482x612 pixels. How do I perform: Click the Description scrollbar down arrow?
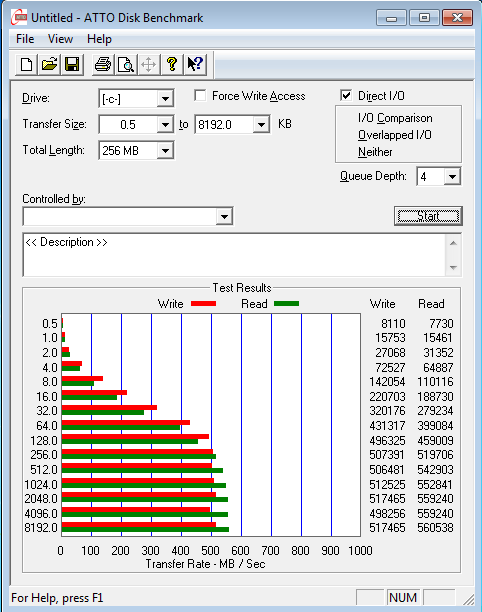pyautogui.click(x=453, y=268)
